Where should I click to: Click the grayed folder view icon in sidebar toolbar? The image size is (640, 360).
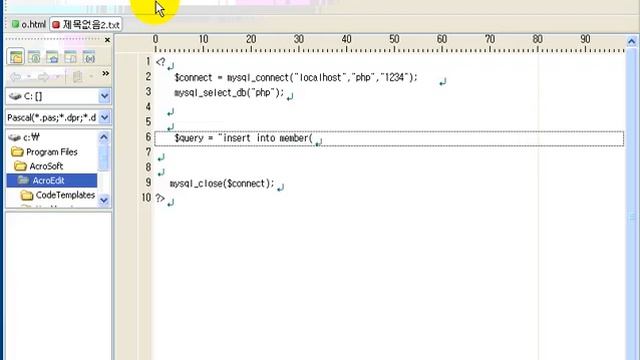pos(78,76)
